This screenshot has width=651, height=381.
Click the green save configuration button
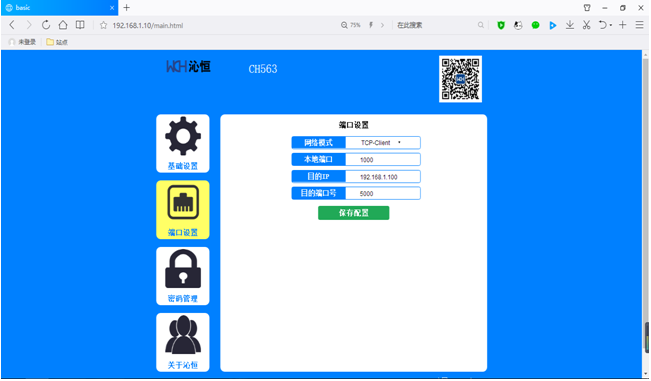pyautogui.click(x=353, y=213)
